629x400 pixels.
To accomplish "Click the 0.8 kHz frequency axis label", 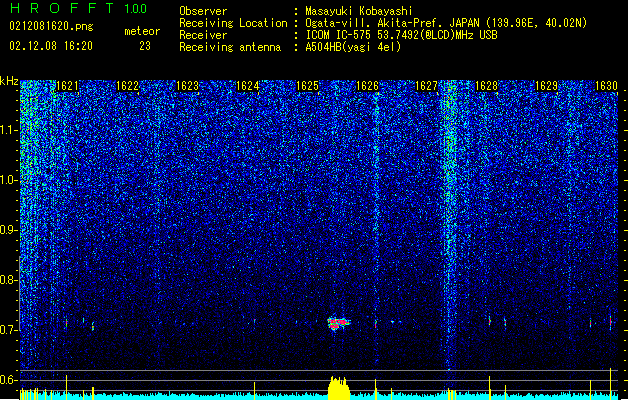I will [x=8, y=280].
